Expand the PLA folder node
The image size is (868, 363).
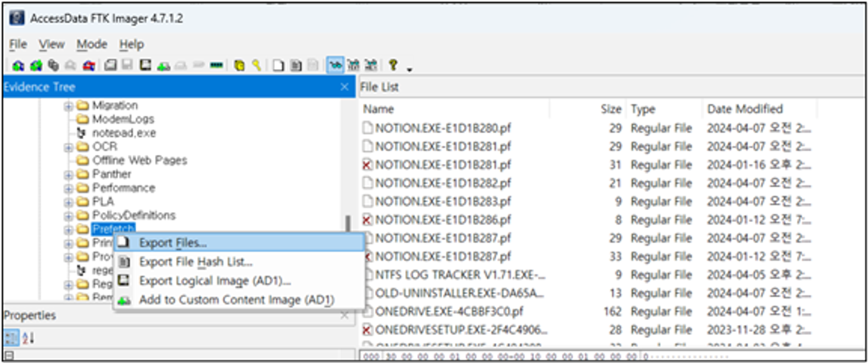tap(68, 203)
